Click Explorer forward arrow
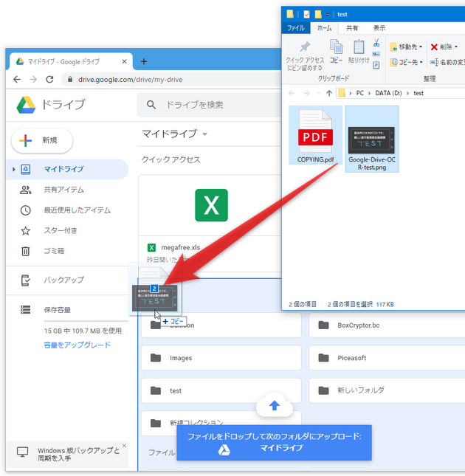This screenshot has width=465, height=476. [306, 93]
